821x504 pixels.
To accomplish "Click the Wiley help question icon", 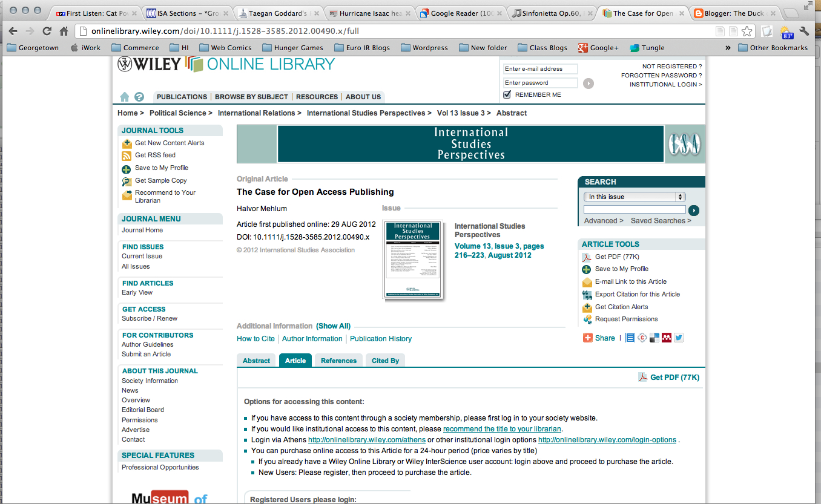I will (x=139, y=97).
